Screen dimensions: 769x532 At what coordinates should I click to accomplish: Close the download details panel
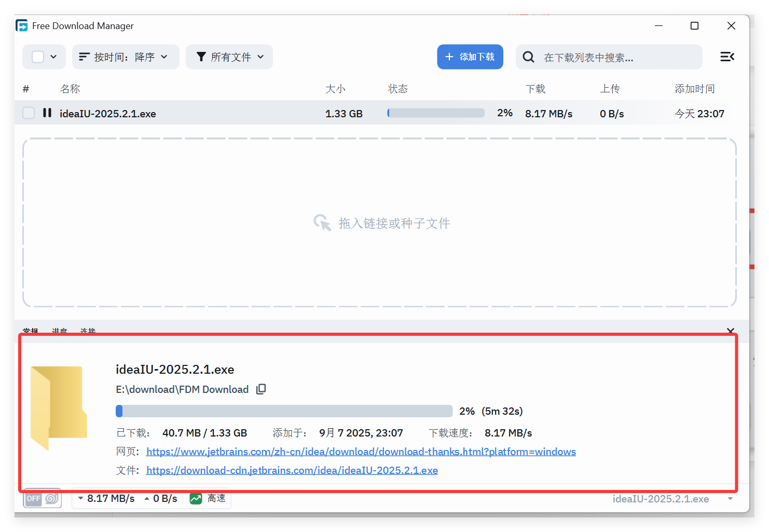tap(731, 331)
